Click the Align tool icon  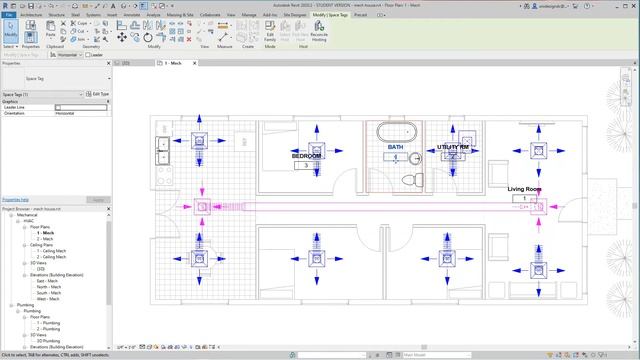click(x=121, y=25)
